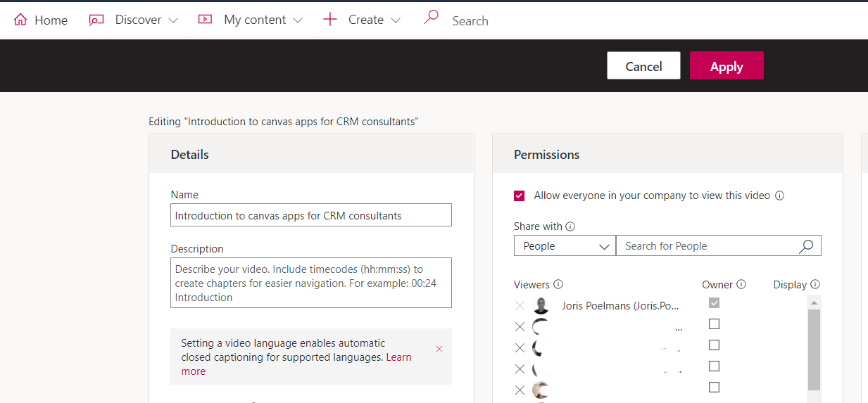868x403 pixels.
Task: Open the Learn more link
Action: [x=398, y=357]
